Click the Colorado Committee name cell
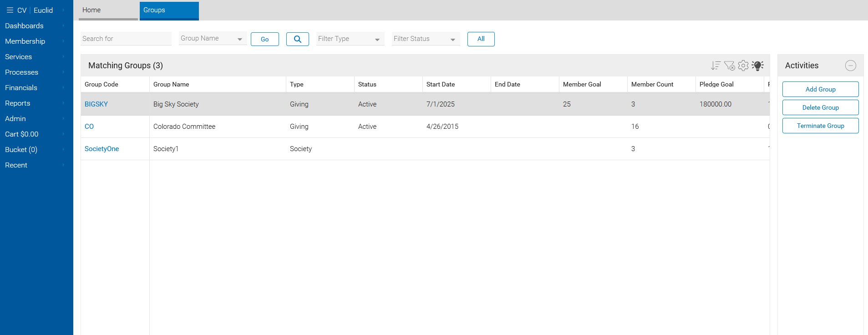Viewport: 868px width, 335px height. 218,127
